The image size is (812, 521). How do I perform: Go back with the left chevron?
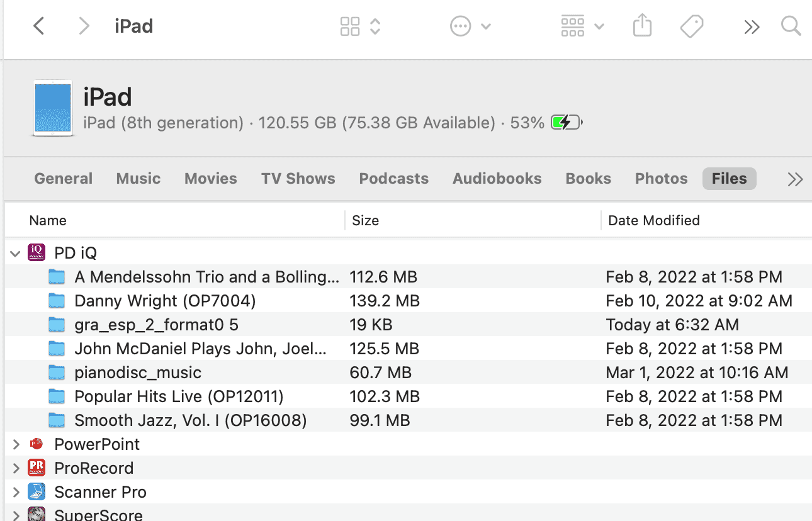point(39,26)
